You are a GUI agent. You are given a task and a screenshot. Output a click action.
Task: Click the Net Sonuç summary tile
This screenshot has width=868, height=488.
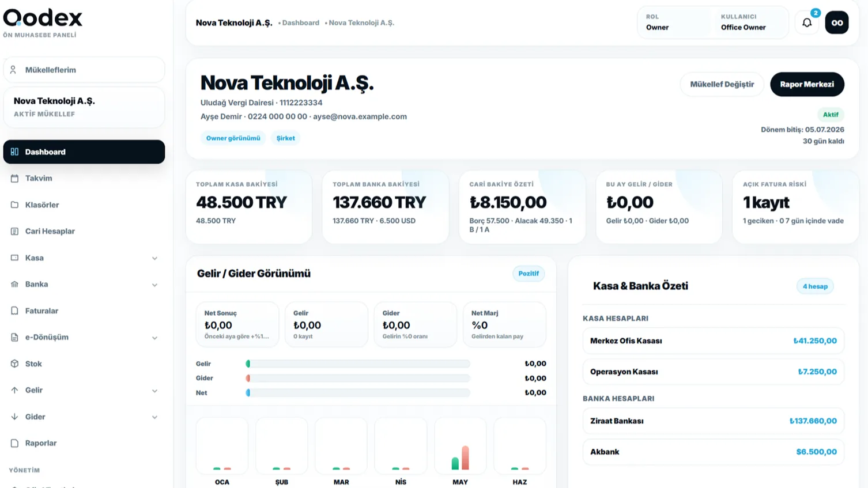click(237, 325)
